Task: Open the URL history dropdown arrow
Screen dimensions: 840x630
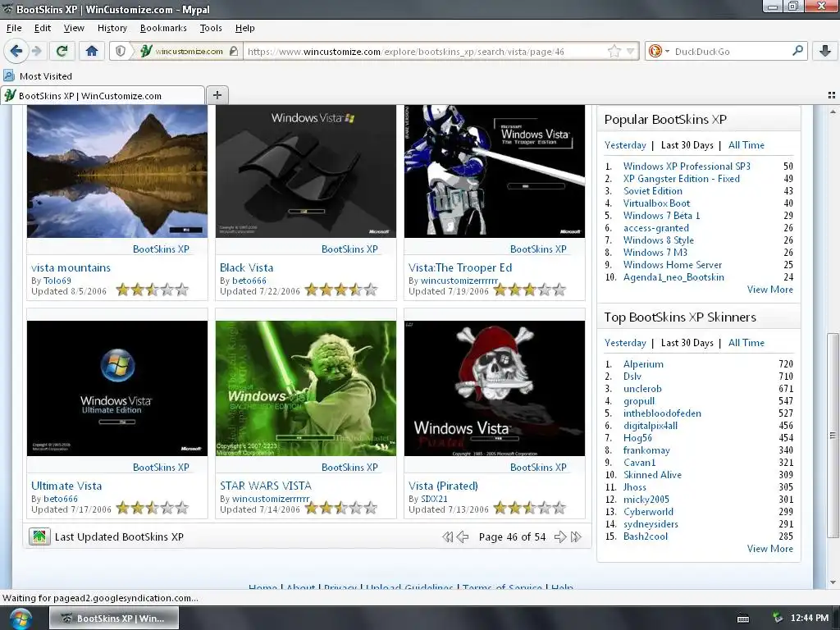Action: point(631,52)
